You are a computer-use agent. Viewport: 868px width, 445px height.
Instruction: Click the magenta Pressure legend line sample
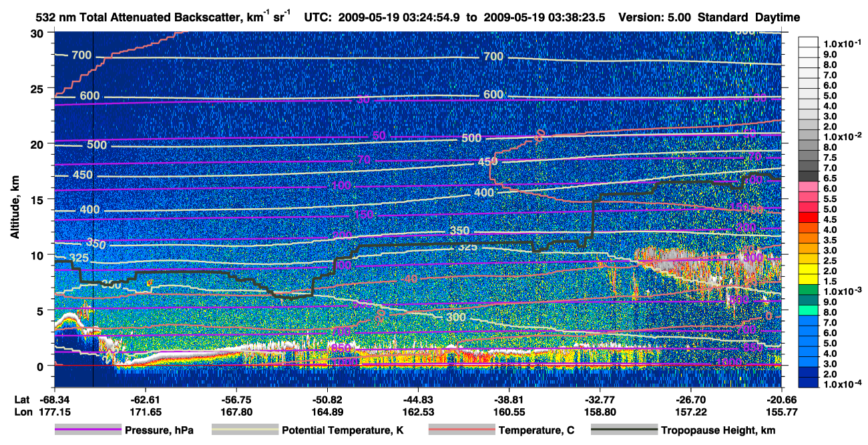click(x=88, y=430)
